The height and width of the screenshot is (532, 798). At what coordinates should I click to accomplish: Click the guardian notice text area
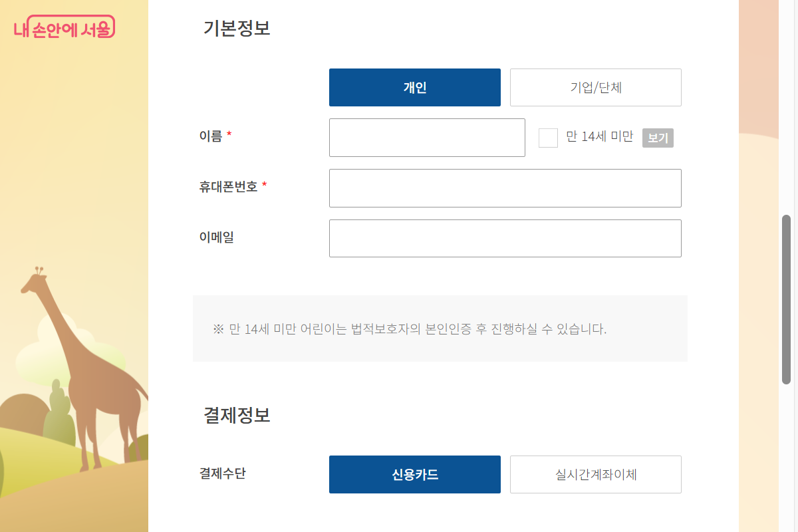pyautogui.click(x=440, y=328)
